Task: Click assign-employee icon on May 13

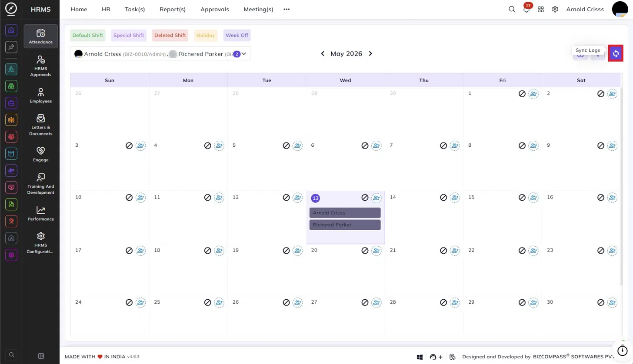Action: pos(376,198)
